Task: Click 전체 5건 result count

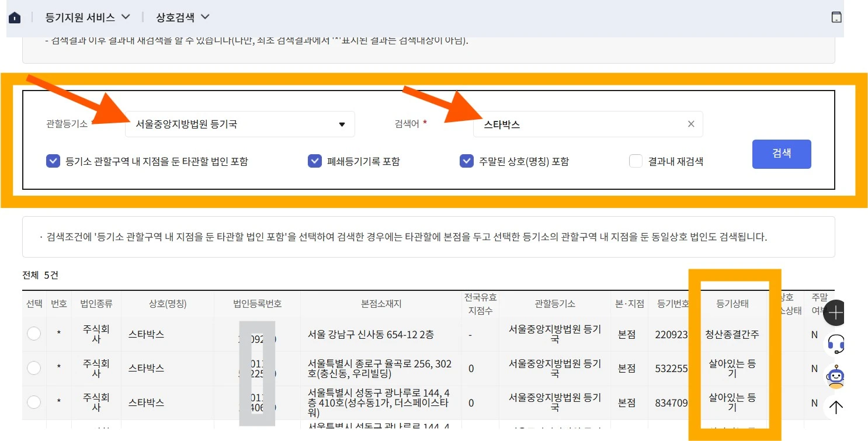Action: tap(40, 275)
